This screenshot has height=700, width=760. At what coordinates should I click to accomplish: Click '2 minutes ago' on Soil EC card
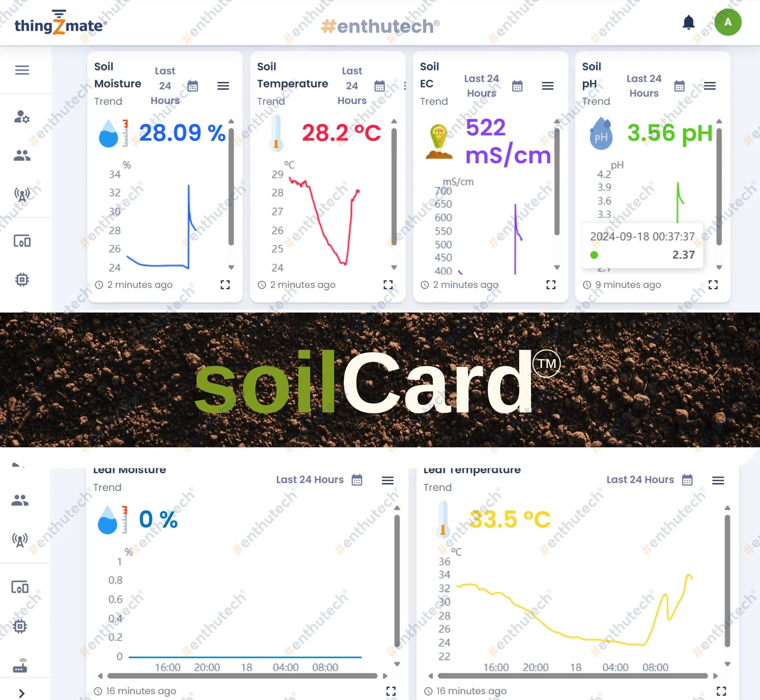coord(465,285)
